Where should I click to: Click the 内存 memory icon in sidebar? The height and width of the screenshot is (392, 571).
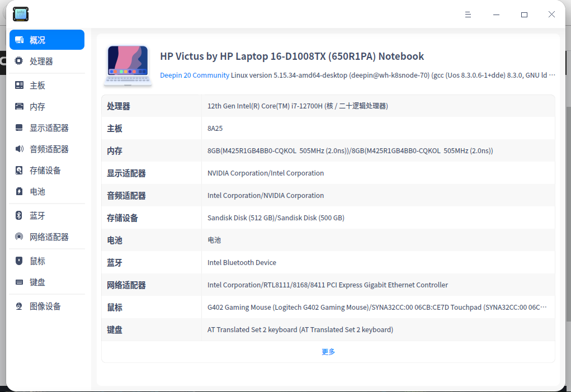click(19, 106)
